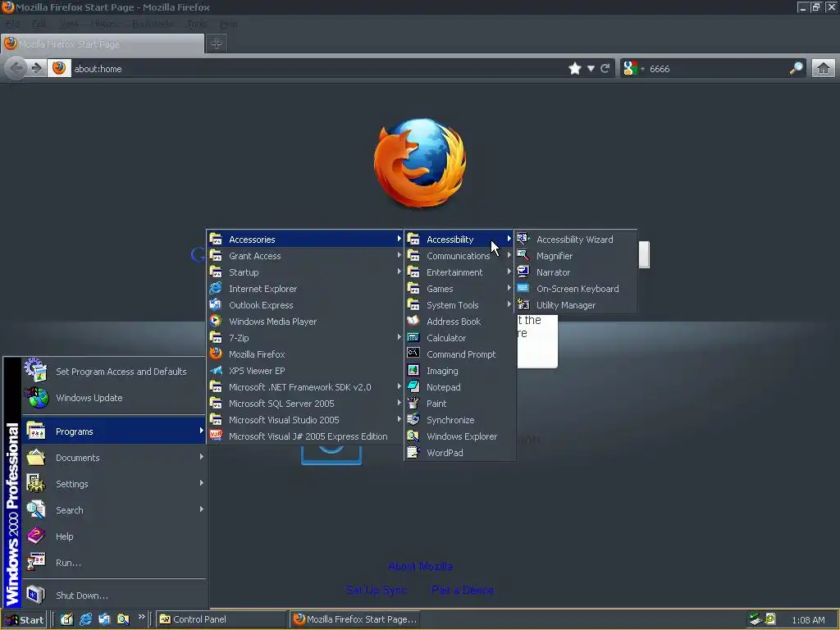Click the Address Book icon
The width and height of the screenshot is (840, 630).
click(x=413, y=322)
